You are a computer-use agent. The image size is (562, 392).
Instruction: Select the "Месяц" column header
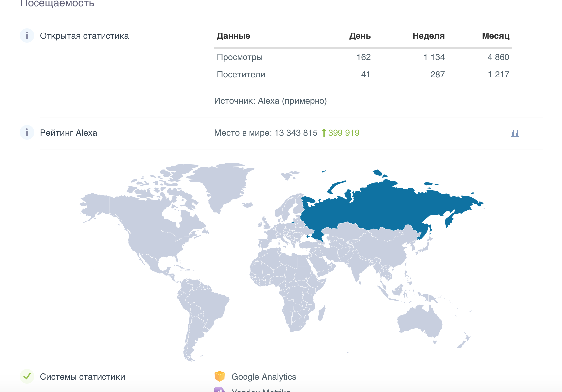click(496, 36)
